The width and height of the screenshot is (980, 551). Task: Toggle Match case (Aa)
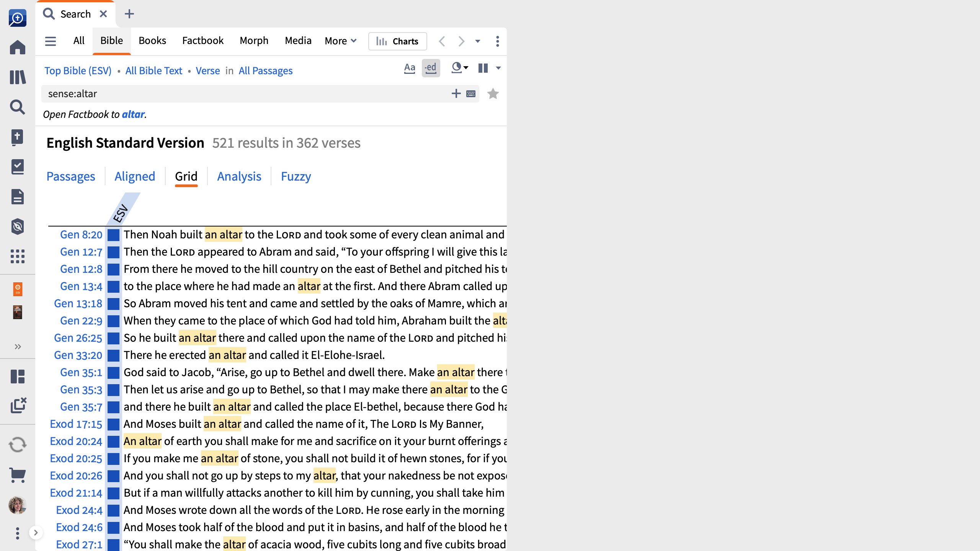point(410,68)
